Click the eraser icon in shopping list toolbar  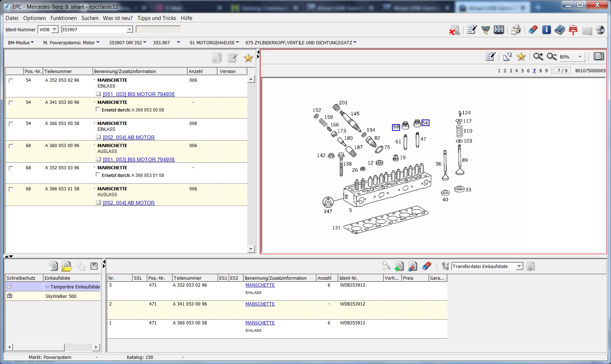coord(426,266)
